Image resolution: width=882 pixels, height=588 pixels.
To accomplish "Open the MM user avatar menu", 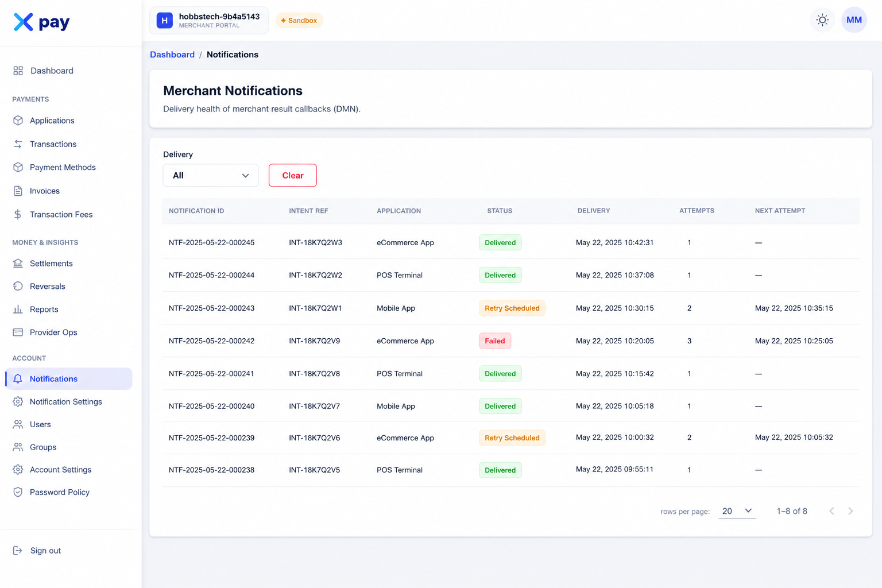I will pos(854,20).
